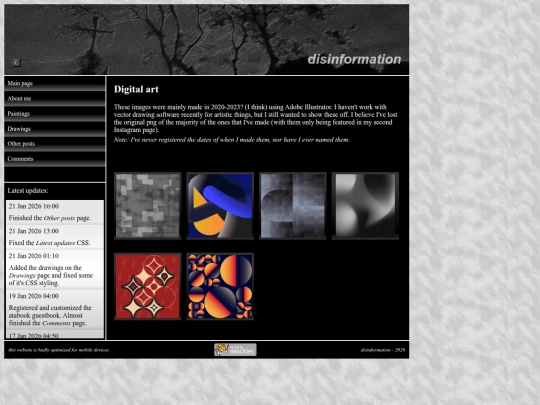Click 'Fixed the Latest updates CSS' entry
This screenshot has width=540, height=405.
pyautogui.click(x=50, y=243)
